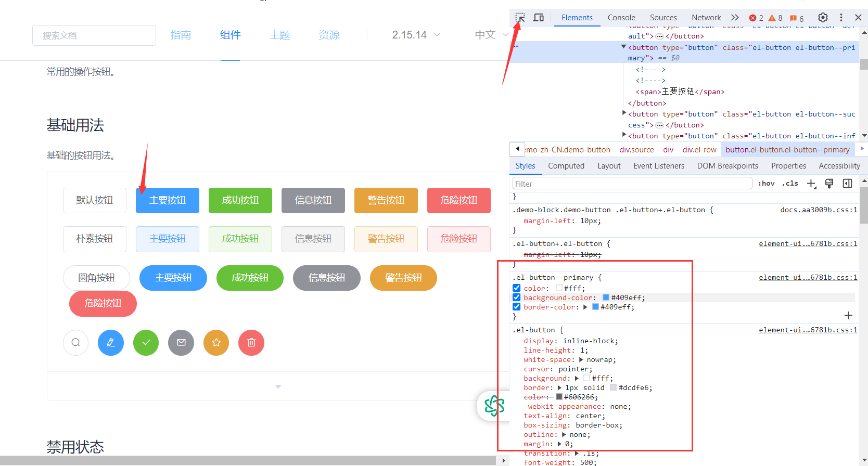Uncheck the color #fff property checkbox

coord(517,288)
